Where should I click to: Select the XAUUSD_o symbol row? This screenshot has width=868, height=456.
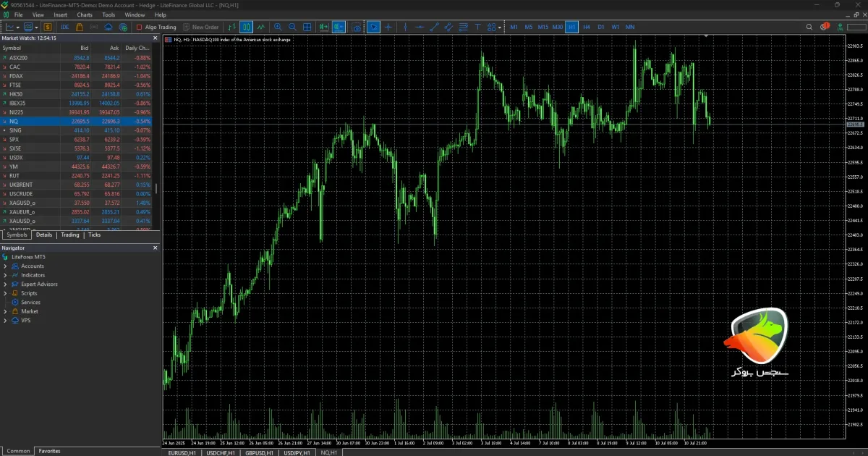[77, 221]
